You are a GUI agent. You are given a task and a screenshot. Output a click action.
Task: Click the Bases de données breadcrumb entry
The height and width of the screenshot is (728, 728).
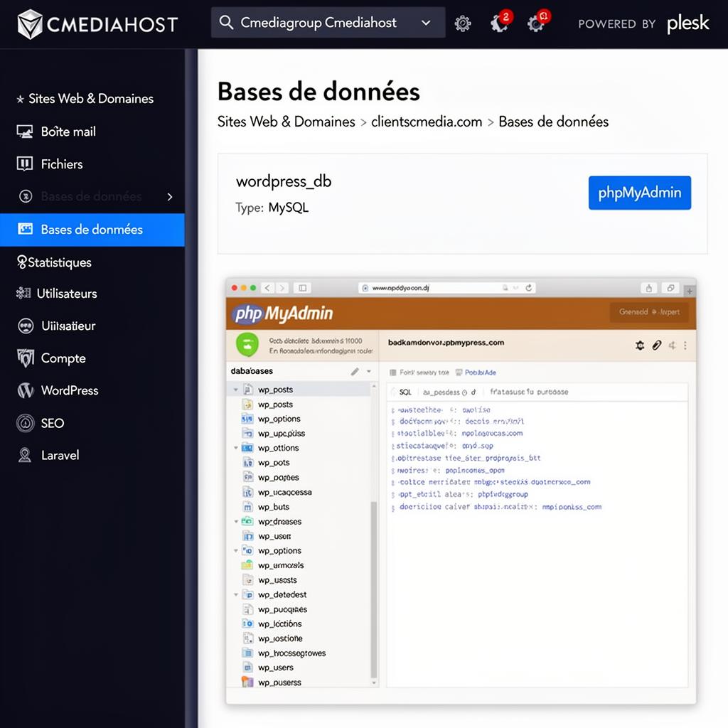[x=553, y=122]
